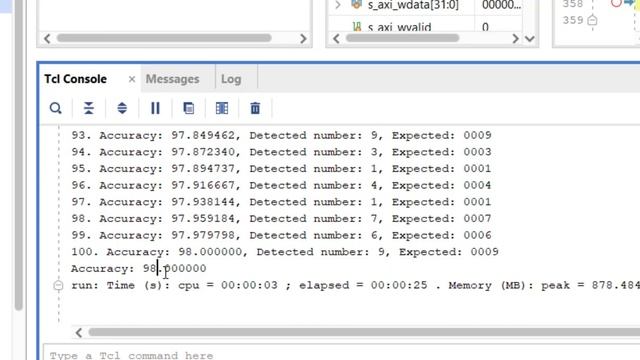The height and width of the screenshot is (360, 640).
Task: Copy Tcl Console contents
Action: 189,108
